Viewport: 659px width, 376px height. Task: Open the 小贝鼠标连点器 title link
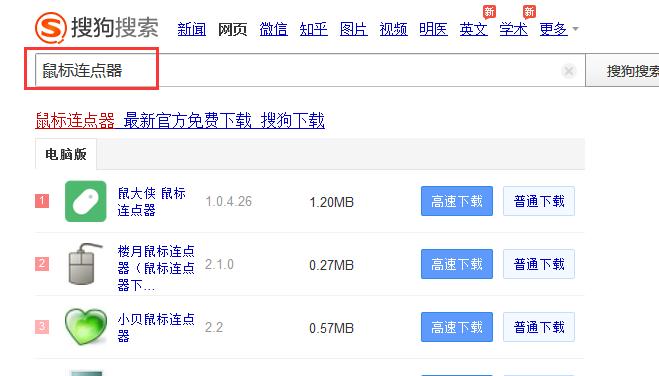[156, 328]
